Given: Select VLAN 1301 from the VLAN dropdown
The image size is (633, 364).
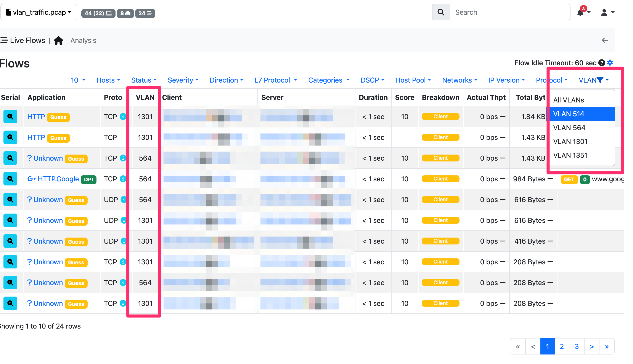Looking at the screenshot, I should pos(570,142).
